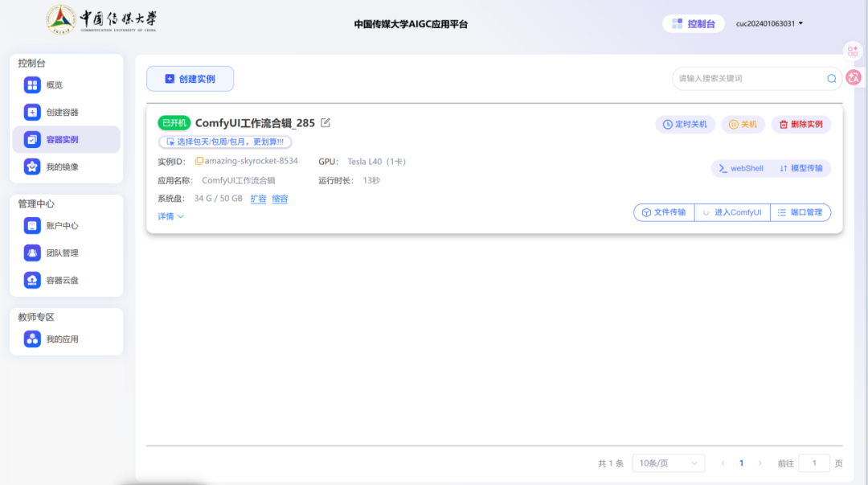Click the floating grid widget icon
The image size is (868, 485).
click(853, 51)
